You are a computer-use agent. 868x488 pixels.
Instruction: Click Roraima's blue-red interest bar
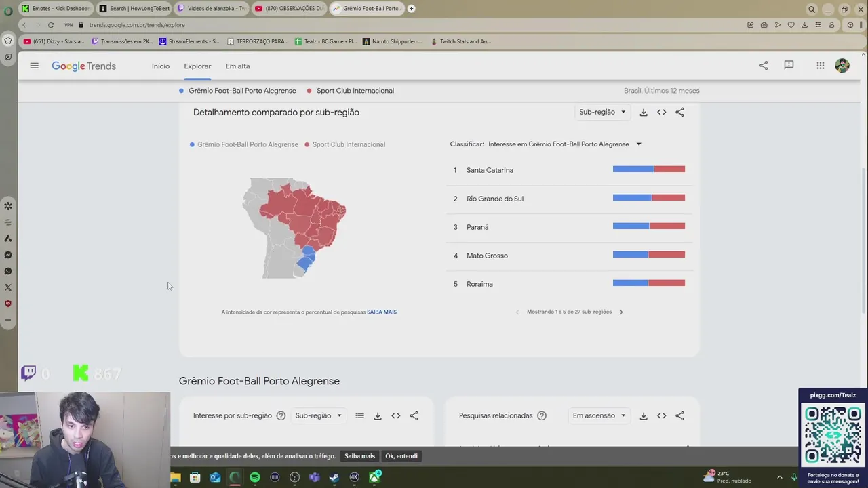click(649, 283)
